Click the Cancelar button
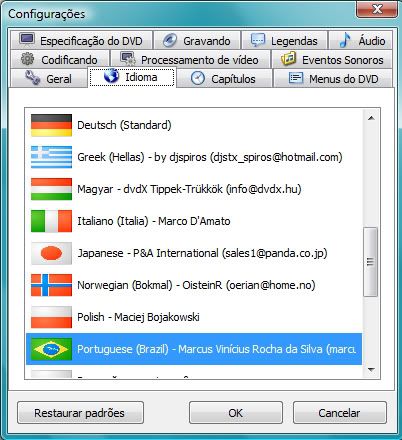The image size is (402, 440). pos(340,413)
